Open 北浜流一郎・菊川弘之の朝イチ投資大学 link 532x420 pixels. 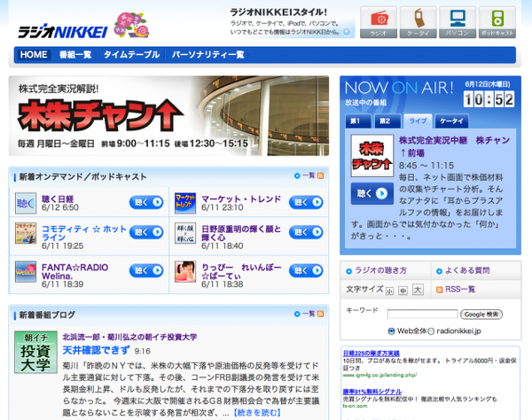point(129,337)
